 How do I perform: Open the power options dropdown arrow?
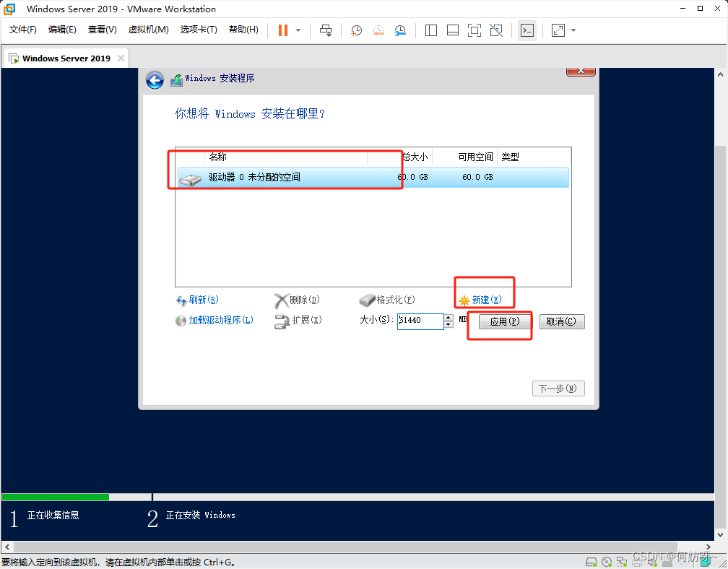click(x=298, y=30)
